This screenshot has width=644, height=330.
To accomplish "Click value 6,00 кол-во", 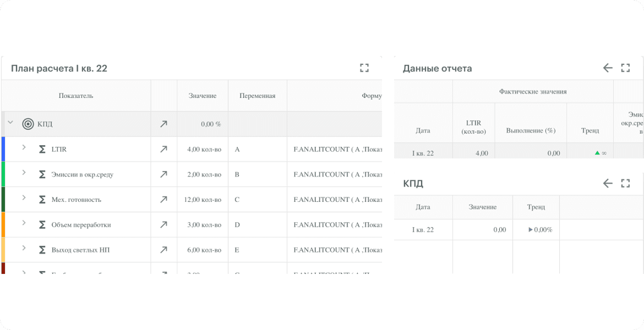I will 204,250.
